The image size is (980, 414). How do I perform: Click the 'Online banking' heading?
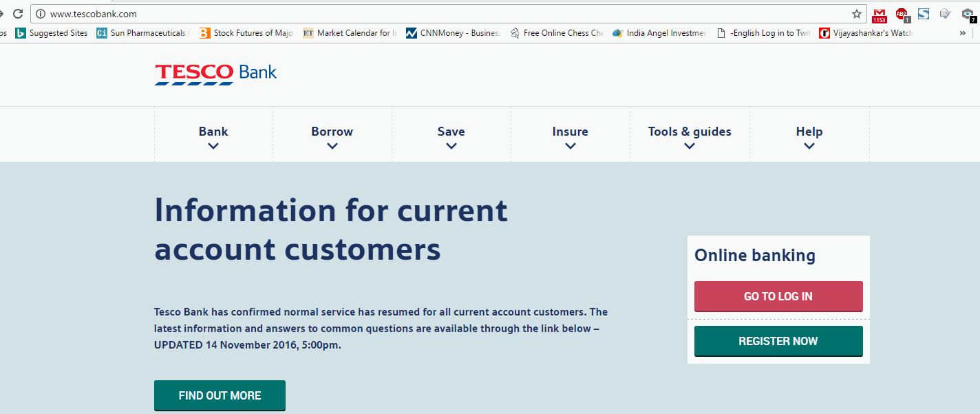(x=755, y=256)
